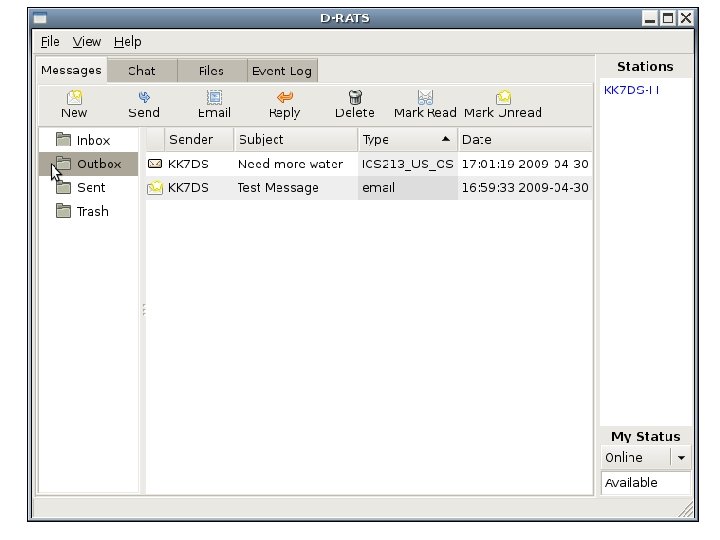Click the unread icon on Test Message row
The height and width of the screenshot is (540, 720).
(155, 187)
